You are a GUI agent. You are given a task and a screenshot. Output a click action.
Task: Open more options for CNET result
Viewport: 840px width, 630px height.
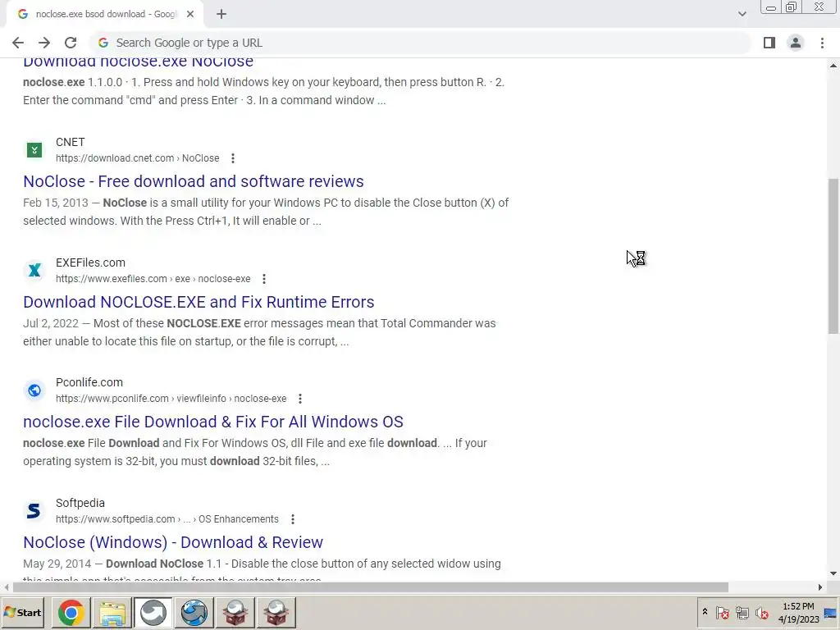[x=232, y=158]
